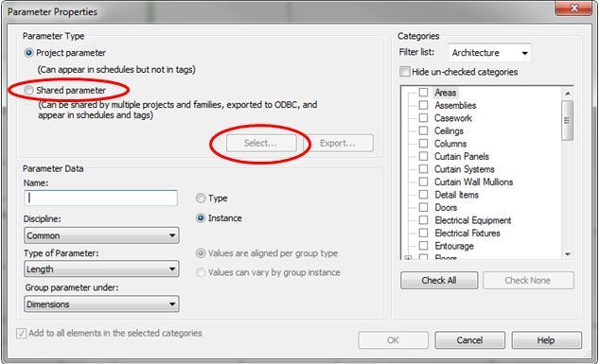Click the scroll down arrow in categories list
This screenshot has width=600, height=364.
tap(568, 254)
